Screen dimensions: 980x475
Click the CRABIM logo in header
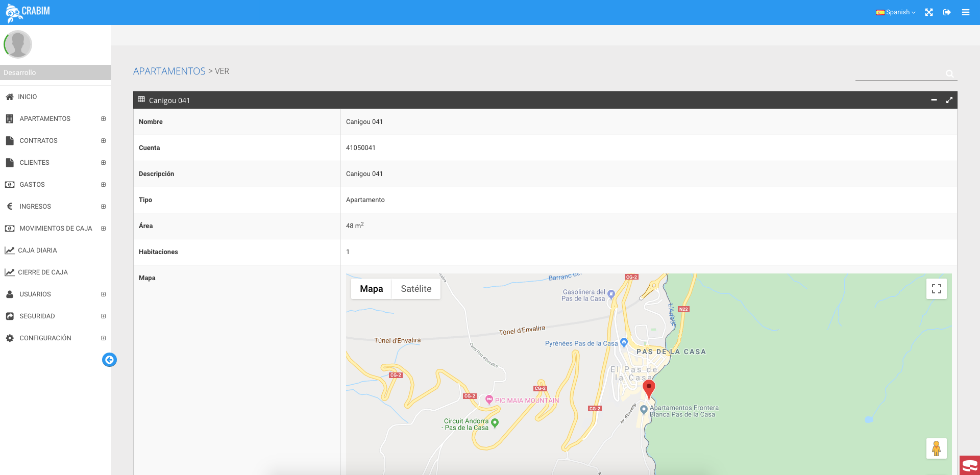(x=28, y=12)
